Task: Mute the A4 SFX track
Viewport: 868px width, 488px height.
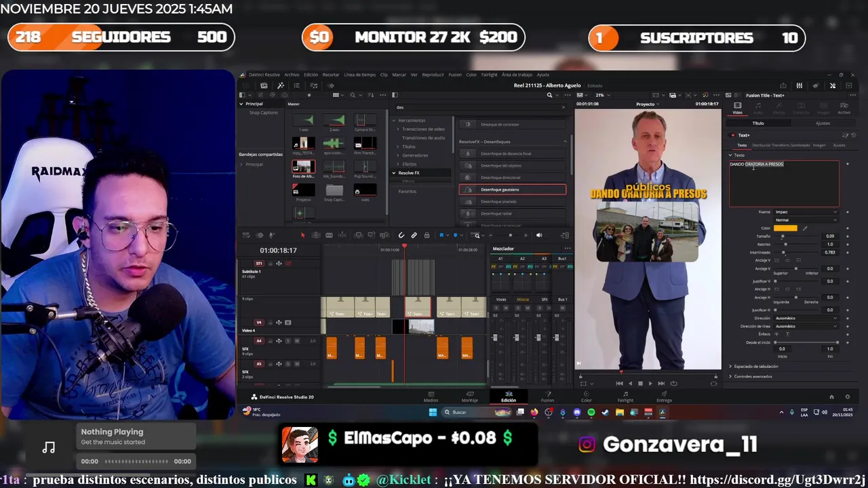Action: tap(296, 341)
